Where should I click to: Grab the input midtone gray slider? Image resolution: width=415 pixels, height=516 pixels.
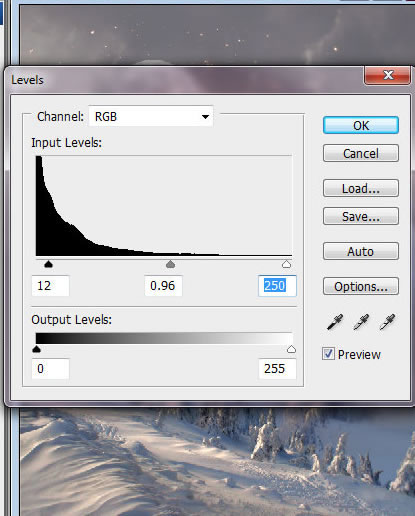click(x=170, y=264)
